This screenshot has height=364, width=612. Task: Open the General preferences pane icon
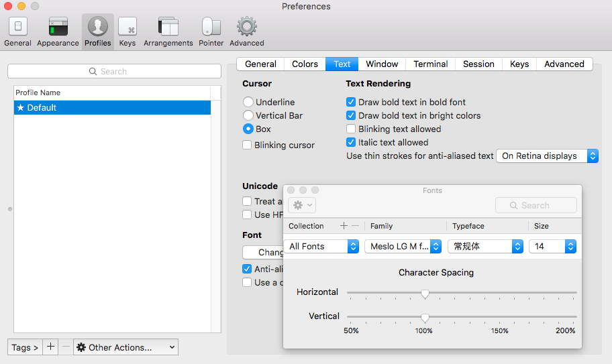17,32
